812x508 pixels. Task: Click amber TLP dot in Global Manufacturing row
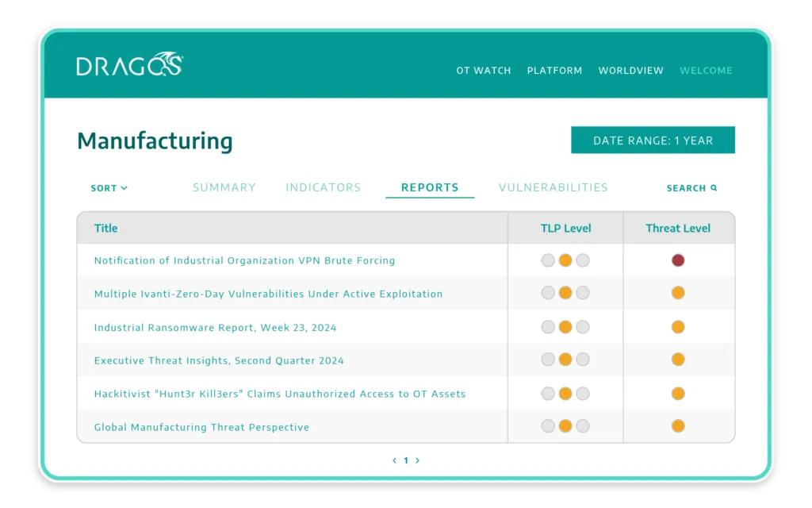click(x=565, y=426)
